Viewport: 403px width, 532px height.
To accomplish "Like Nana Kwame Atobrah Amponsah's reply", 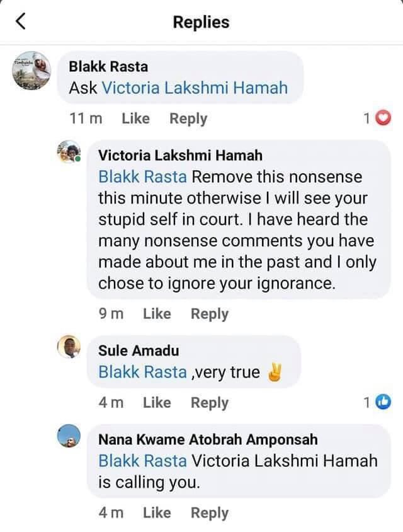I will (157, 514).
